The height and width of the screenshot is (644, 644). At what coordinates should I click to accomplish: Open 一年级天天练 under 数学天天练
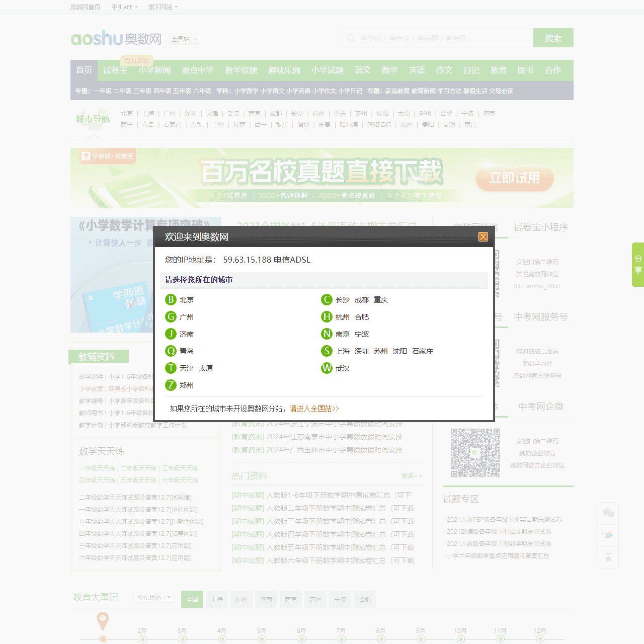pyautogui.click(x=97, y=468)
